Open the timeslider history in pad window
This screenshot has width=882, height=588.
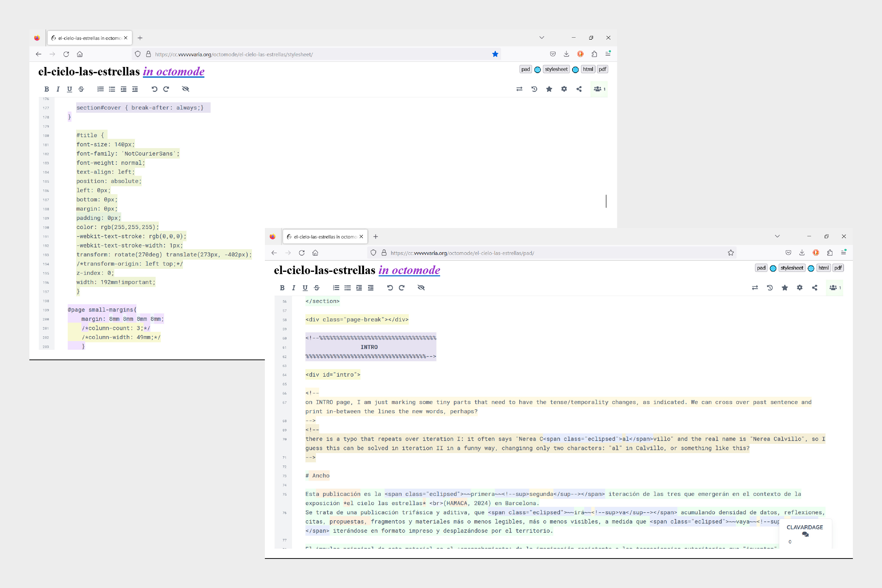pyautogui.click(x=770, y=288)
